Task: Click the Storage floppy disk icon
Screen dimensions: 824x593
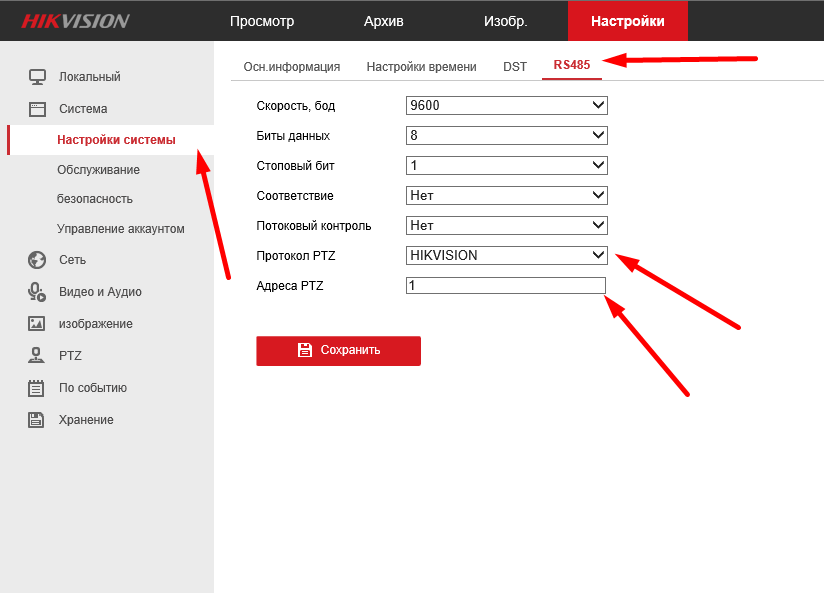Action: 37,420
